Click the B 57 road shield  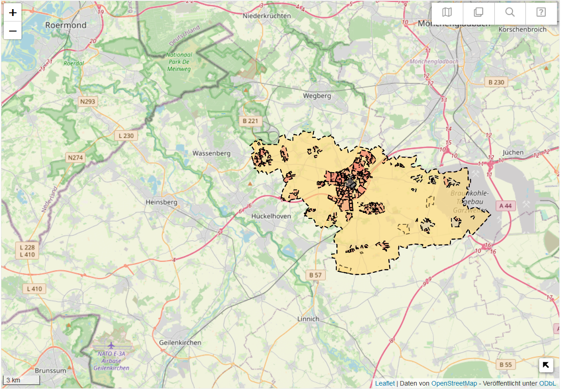point(315,275)
